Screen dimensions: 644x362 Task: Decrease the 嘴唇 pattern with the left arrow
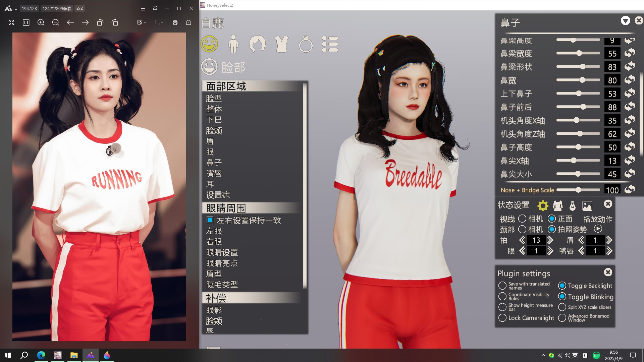tap(581, 251)
